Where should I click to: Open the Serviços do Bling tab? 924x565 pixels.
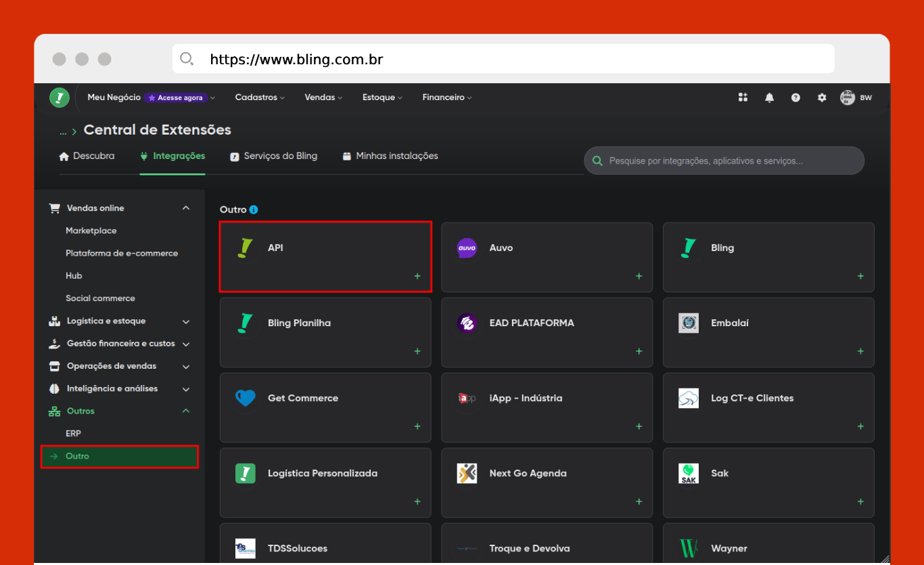click(273, 156)
